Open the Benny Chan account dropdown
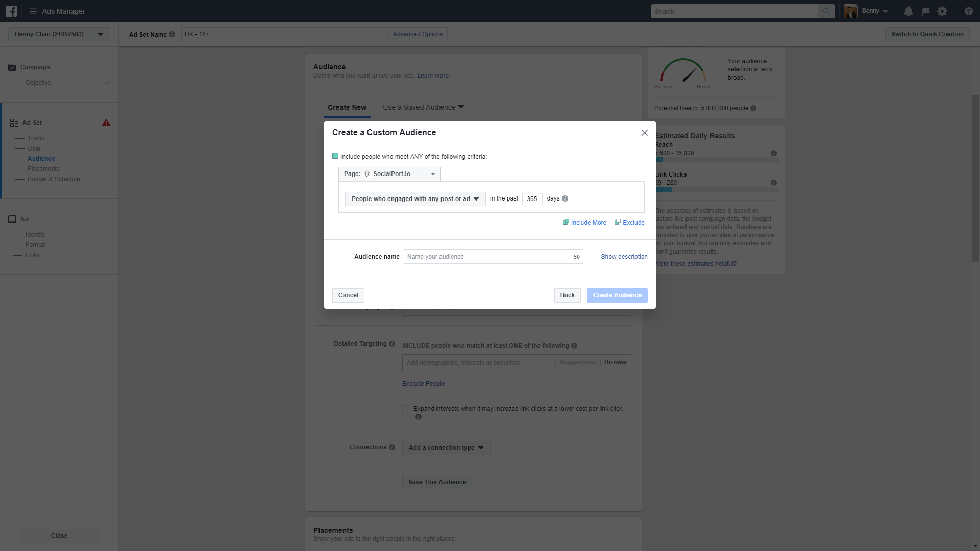The height and width of the screenshot is (551, 980). pos(59,34)
